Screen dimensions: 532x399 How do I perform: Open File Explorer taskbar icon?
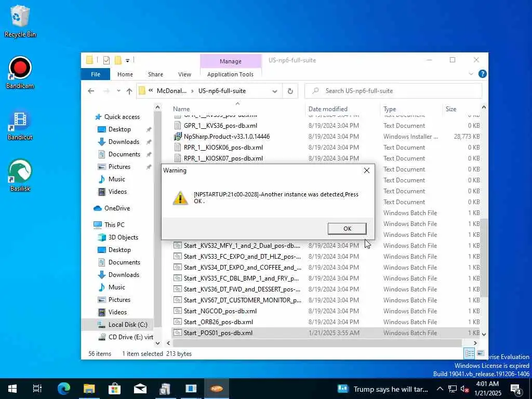point(89,389)
